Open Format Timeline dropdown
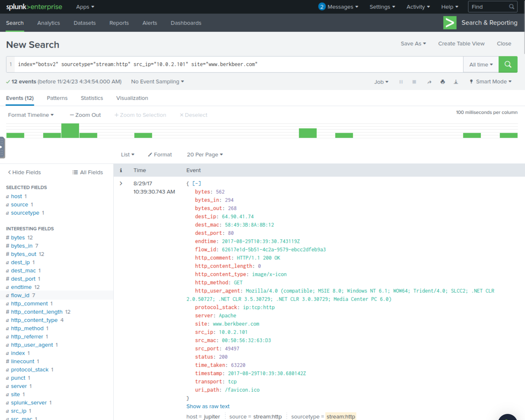The height and width of the screenshot is (420, 525). pyautogui.click(x=31, y=115)
